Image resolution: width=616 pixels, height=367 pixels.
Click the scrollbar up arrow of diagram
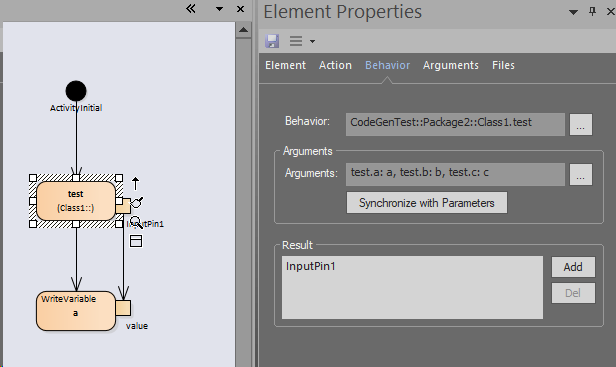(x=244, y=30)
